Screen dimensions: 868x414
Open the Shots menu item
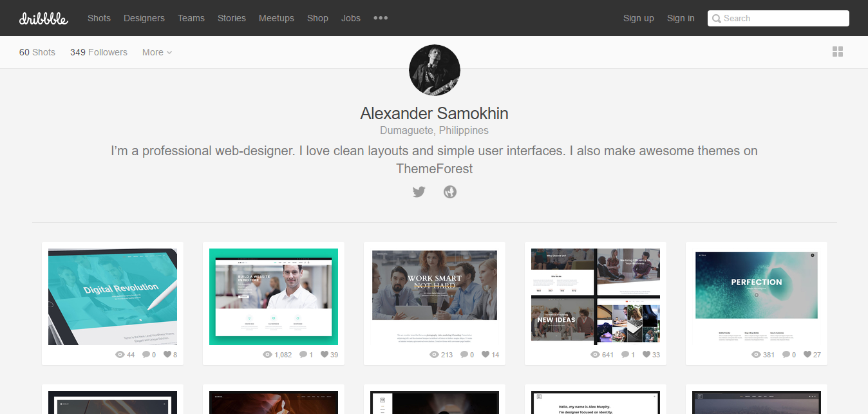99,18
